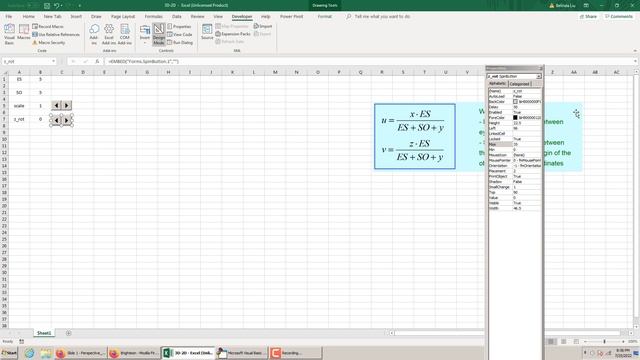Toggle Use Relative References
The image size is (640, 360).
click(x=56, y=35)
